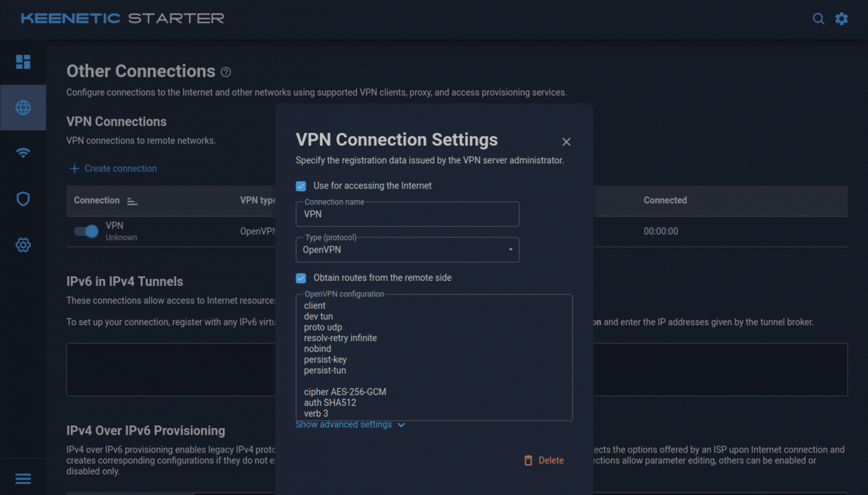Toggle the VPN connection switch off

coord(86,231)
